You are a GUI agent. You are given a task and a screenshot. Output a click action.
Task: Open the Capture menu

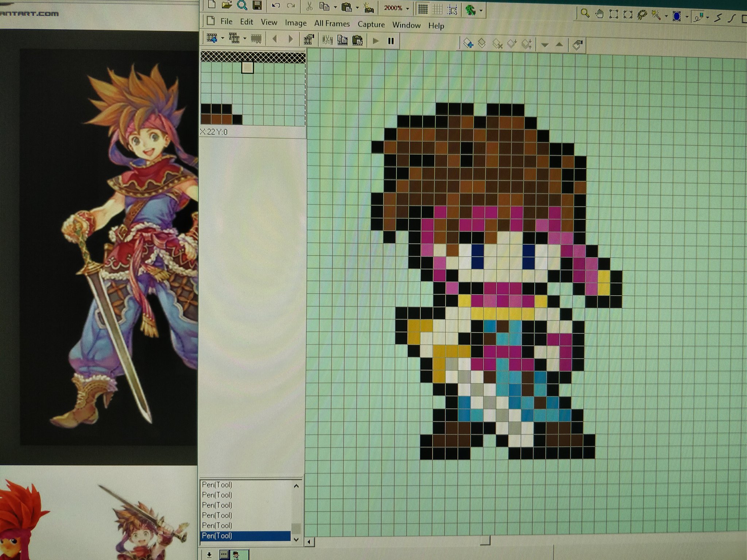(371, 24)
